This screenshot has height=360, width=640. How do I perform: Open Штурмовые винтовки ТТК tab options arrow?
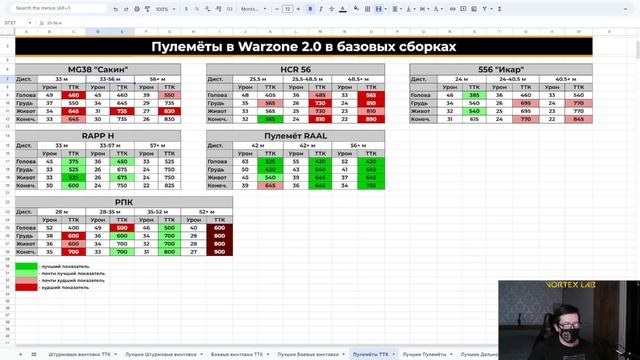[x=116, y=354]
